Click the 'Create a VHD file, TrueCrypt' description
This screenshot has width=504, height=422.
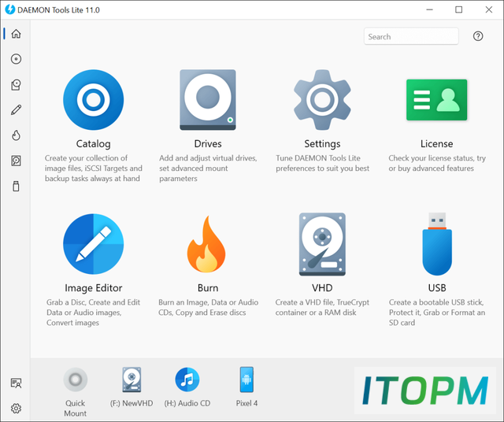click(322, 308)
